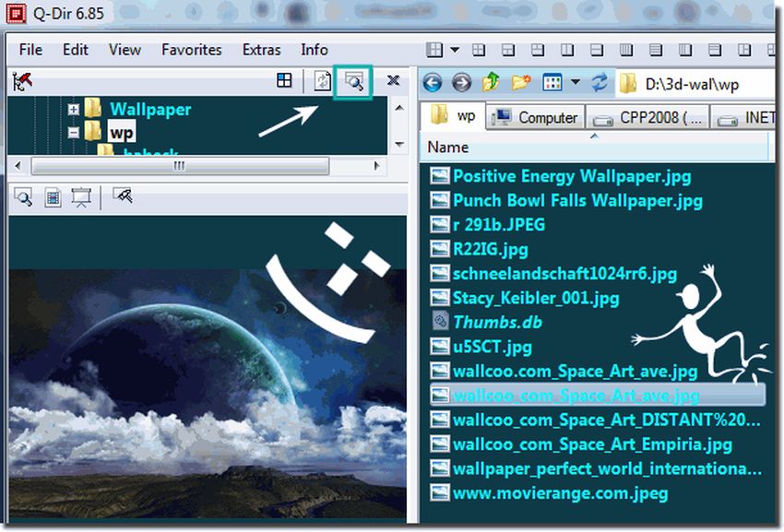Viewport: 784px width, 532px height.
Task: Click the slideshow projector icon in preview toolbar
Action: pyautogui.click(x=81, y=196)
